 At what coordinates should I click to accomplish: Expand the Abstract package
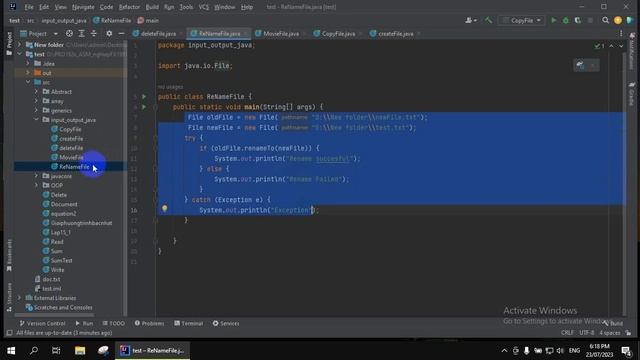[x=36, y=91]
